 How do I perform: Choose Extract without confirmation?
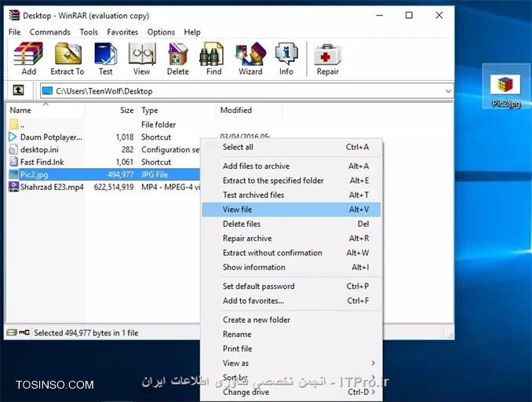point(291,253)
